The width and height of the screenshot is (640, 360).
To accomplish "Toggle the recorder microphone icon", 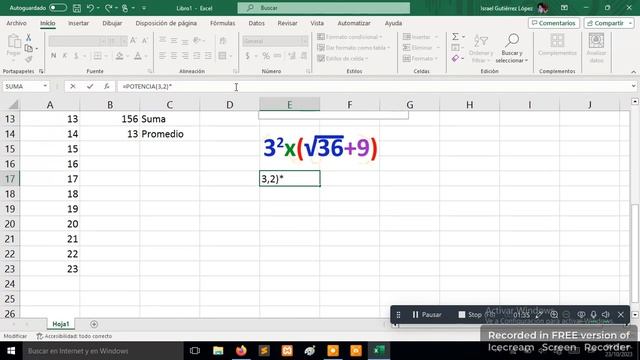I will click(593, 315).
